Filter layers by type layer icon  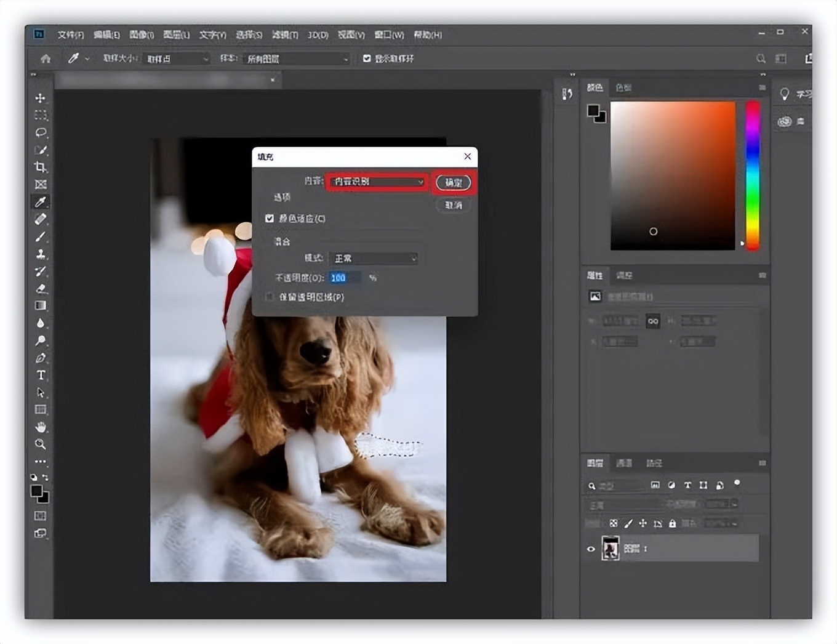[x=687, y=485]
